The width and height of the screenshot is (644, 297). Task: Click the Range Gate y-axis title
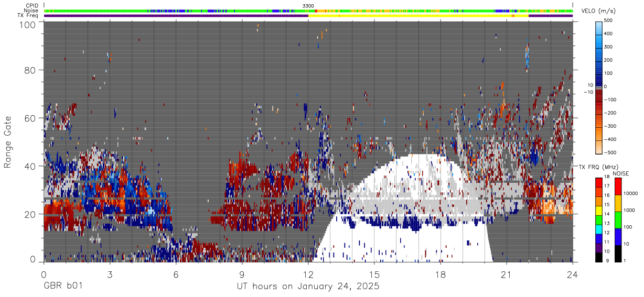coord(8,142)
